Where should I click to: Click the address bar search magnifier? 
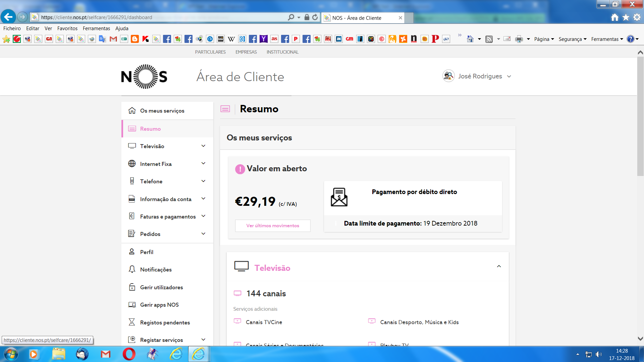[291, 17]
